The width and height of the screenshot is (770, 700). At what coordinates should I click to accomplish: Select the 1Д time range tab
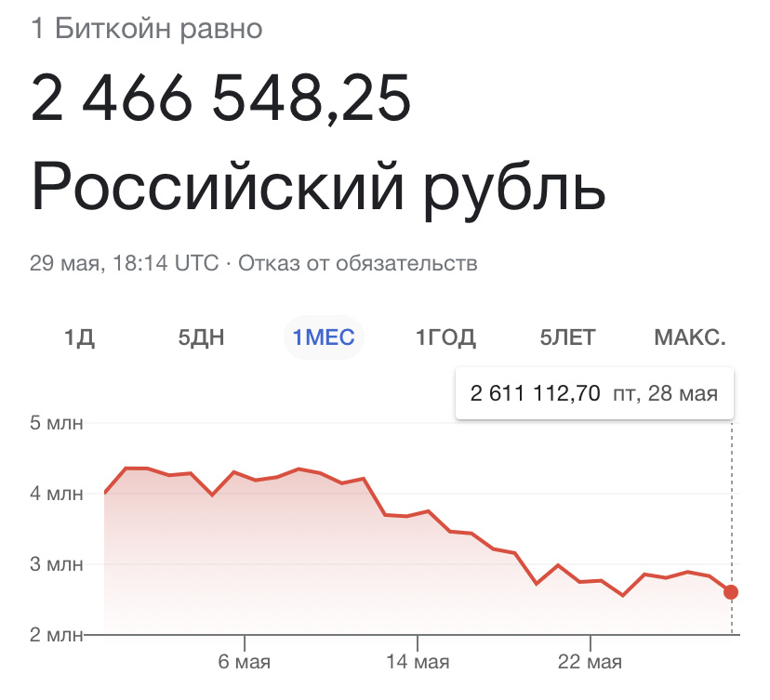click(x=79, y=337)
